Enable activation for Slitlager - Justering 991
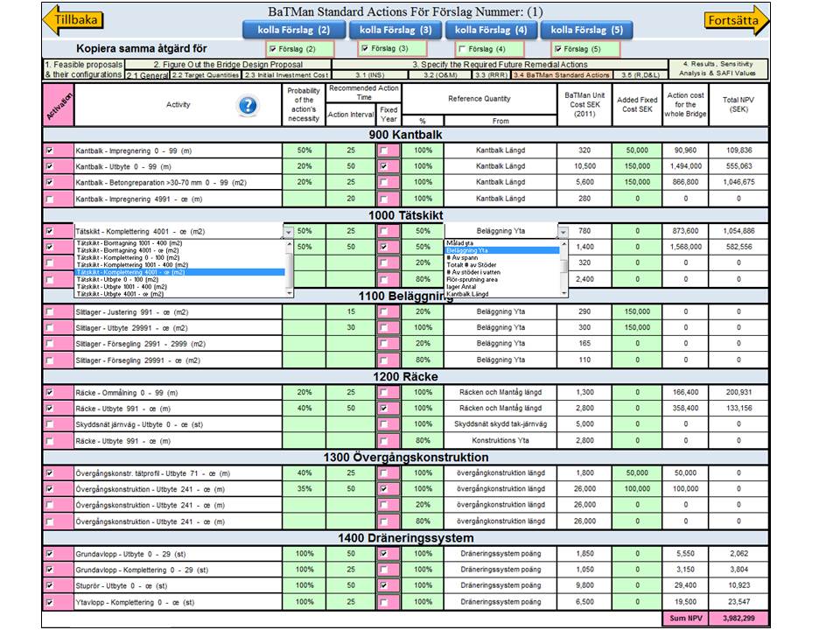840x630 pixels. coord(50,311)
